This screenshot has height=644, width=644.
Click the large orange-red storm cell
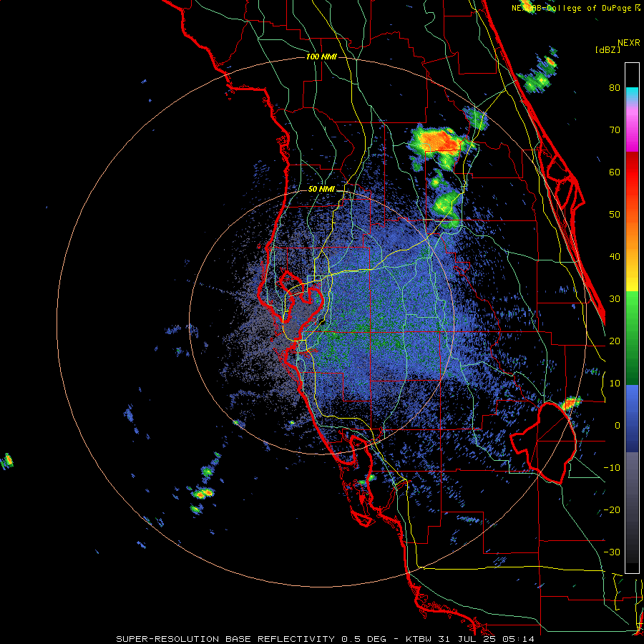(439, 141)
